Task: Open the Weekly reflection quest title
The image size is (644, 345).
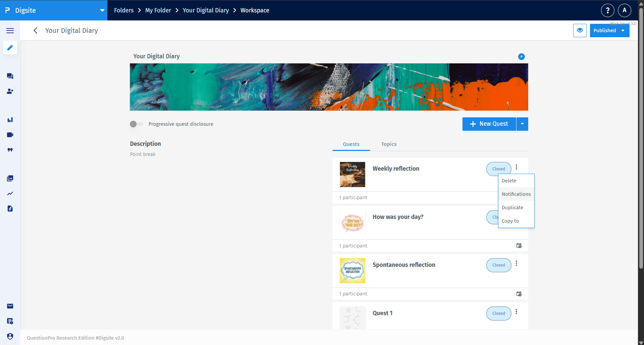Action: click(396, 169)
